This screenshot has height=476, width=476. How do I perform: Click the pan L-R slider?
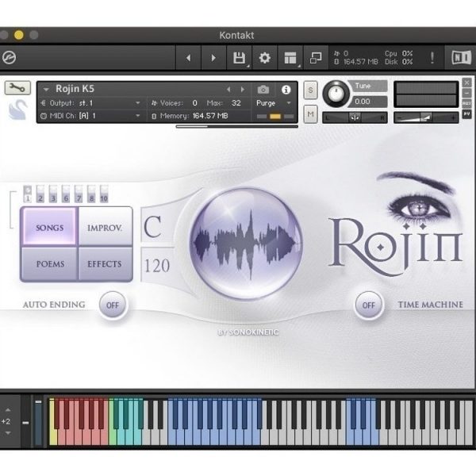point(355,117)
